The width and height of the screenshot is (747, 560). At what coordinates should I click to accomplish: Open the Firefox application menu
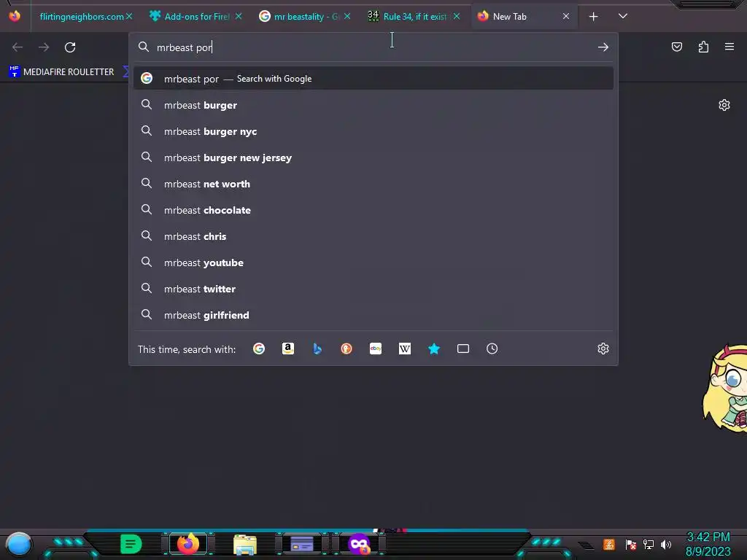729,47
